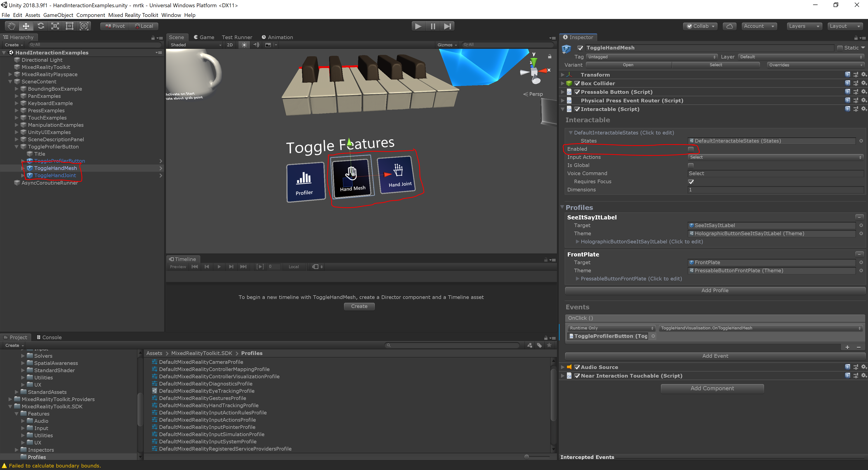868x470 pixels.
Task: Open the Mixed Reality Toolkit menu
Action: pos(133,15)
